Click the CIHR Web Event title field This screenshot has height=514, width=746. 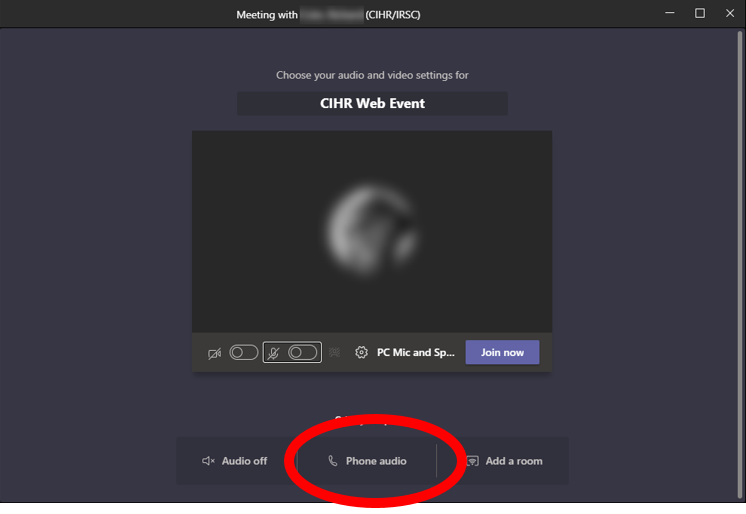(372, 103)
